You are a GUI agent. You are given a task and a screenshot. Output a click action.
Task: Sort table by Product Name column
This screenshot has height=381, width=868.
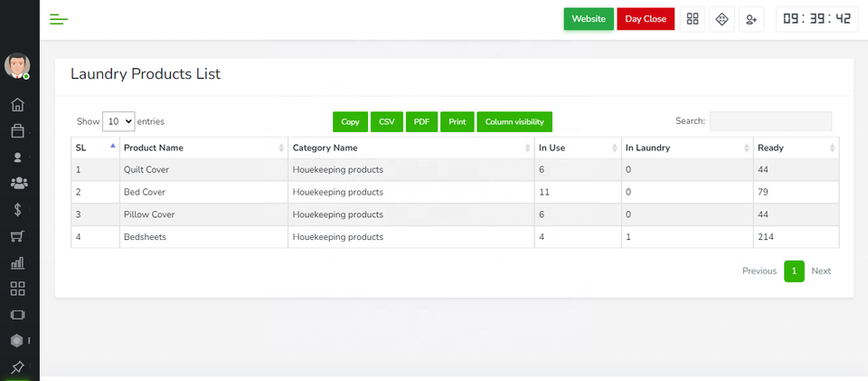point(203,148)
